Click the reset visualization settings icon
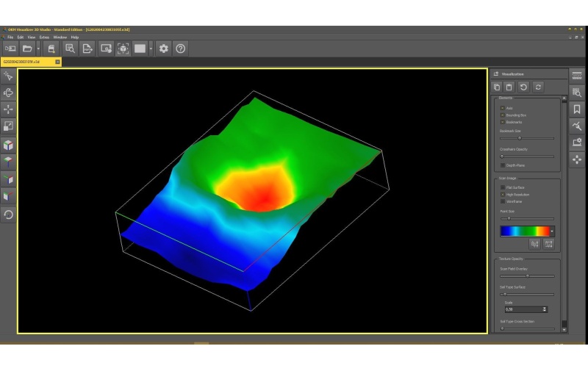 [x=523, y=87]
